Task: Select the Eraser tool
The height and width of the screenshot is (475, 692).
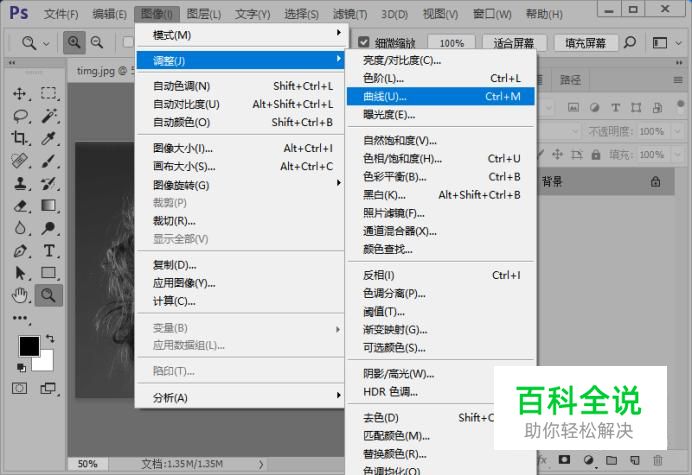Action: coord(19,206)
